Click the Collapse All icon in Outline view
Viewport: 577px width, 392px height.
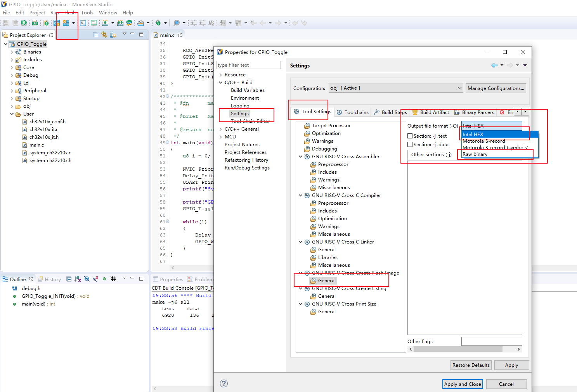(x=69, y=279)
